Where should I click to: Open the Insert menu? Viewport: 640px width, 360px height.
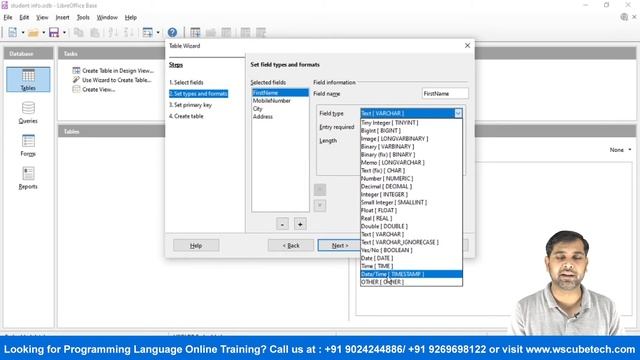[62, 18]
